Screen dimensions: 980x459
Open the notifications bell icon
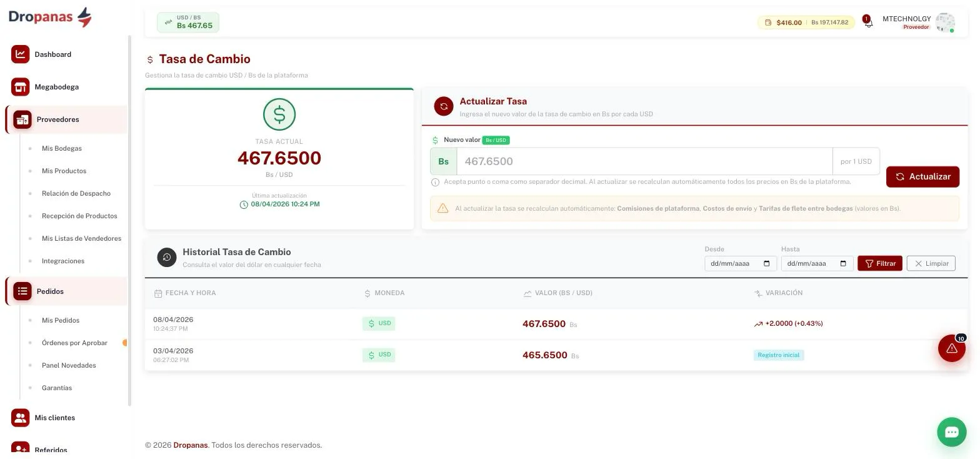(x=867, y=22)
